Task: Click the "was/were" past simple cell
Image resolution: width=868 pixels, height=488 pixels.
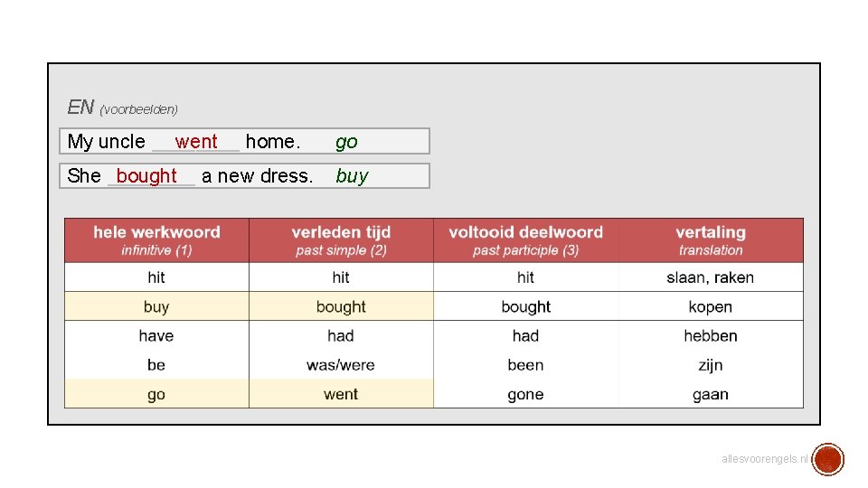Action: 341,365
